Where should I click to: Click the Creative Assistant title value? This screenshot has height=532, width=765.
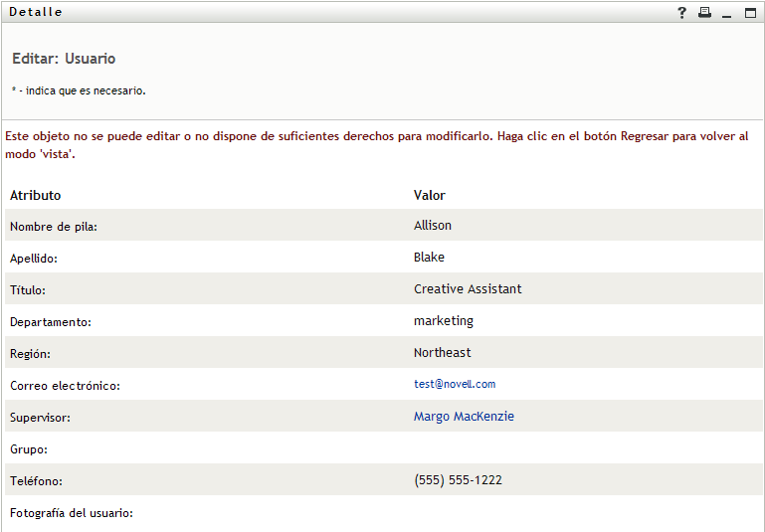click(468, 289)
